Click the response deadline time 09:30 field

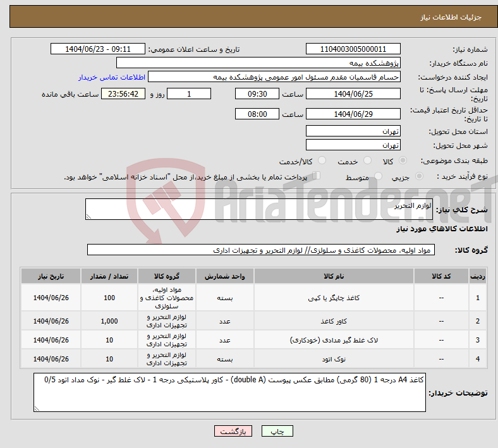click(x=257, y=94)
